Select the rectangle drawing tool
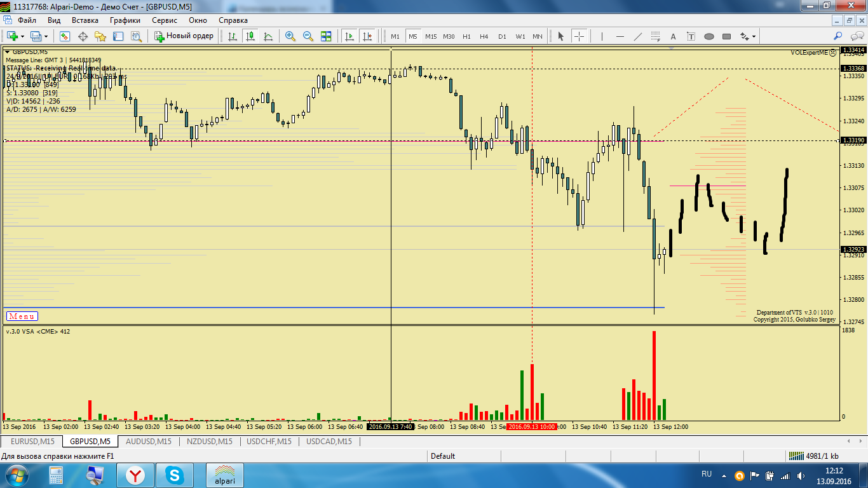This screenshot has height=488, width=868. pyautogui.click(x=727, y=36)
